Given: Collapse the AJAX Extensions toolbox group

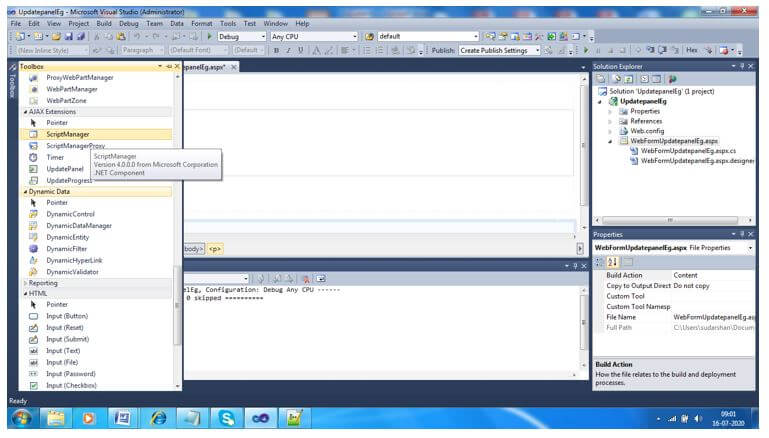Looking at the screenshot, I should [26, 112].
